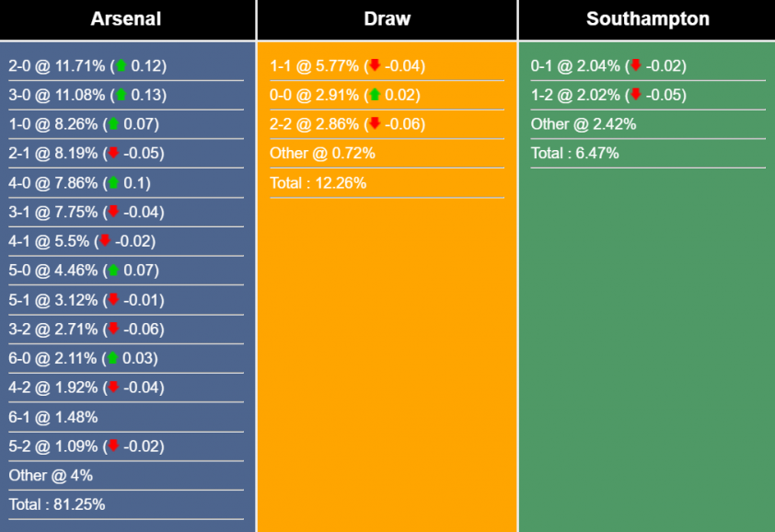Click the green up arrow beside 4-0 score
775x532 pixels.
pos(113,183)
